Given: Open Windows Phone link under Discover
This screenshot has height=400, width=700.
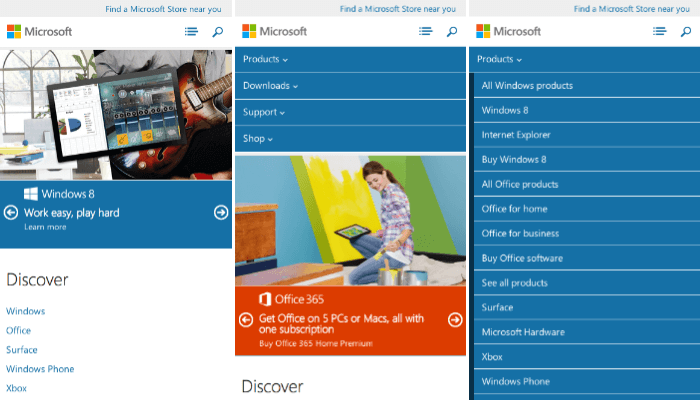Looking at the screenshot, I should [x=40, y=369].
